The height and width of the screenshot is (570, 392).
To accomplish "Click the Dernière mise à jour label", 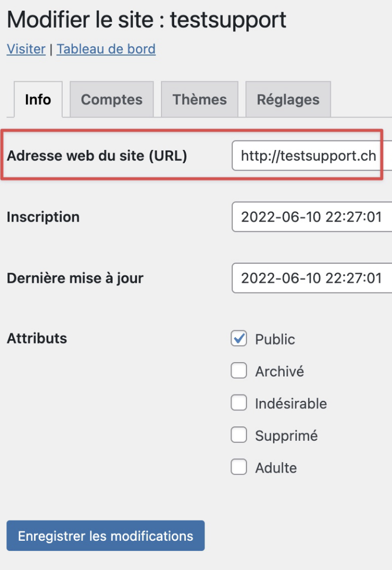I will tap(75, 278).
